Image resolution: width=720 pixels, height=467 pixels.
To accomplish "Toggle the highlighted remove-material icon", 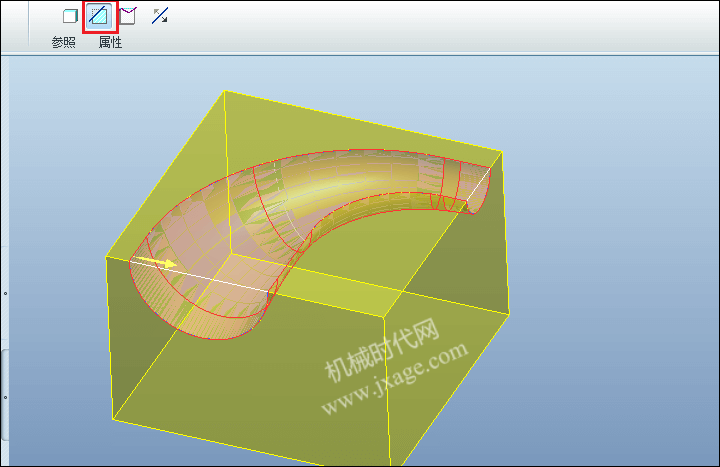I will tap(100, 16).
